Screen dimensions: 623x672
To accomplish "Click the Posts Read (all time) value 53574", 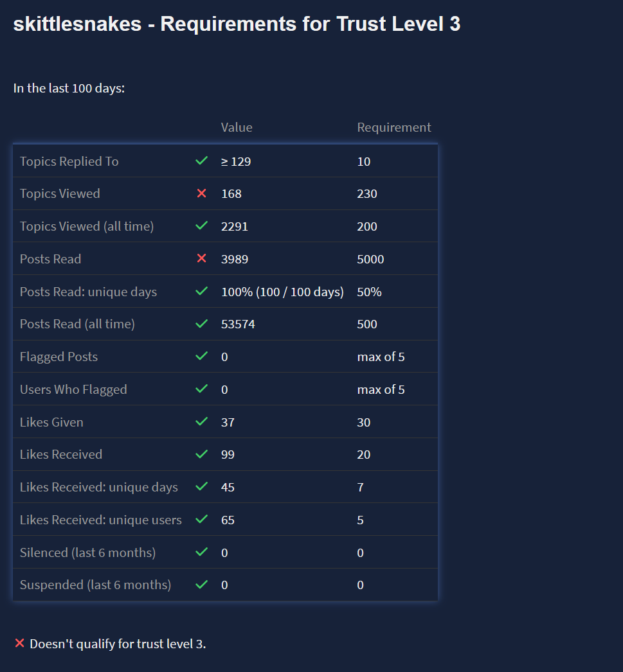I will coord(238,324).
